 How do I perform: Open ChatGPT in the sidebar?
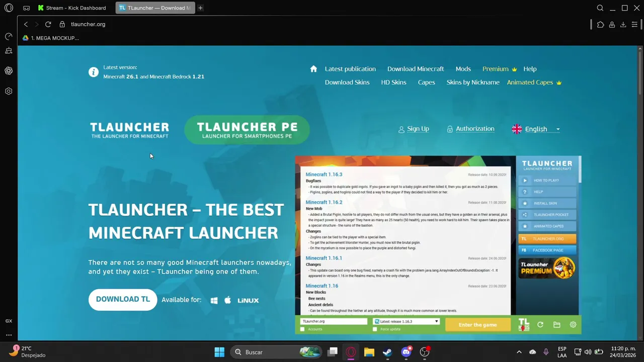pos(9,71)
